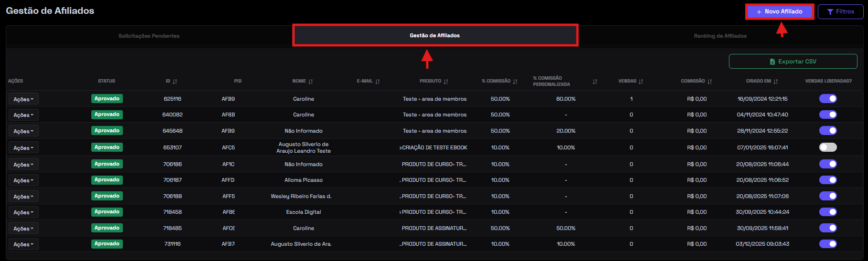The image size is (868, 261).
Task: Sort by PRODUTO using its arrows icon
Action: tap(446, 82)
